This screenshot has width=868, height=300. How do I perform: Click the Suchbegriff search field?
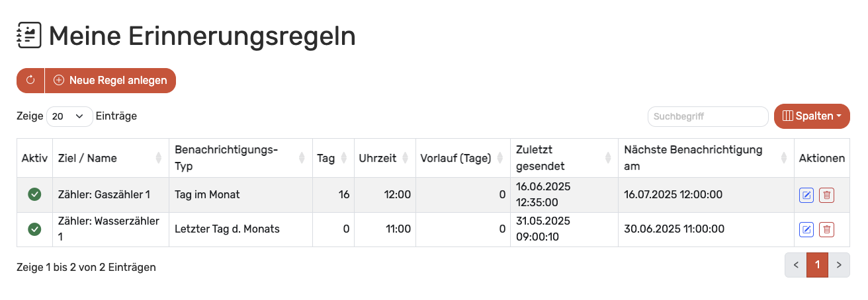707,116
